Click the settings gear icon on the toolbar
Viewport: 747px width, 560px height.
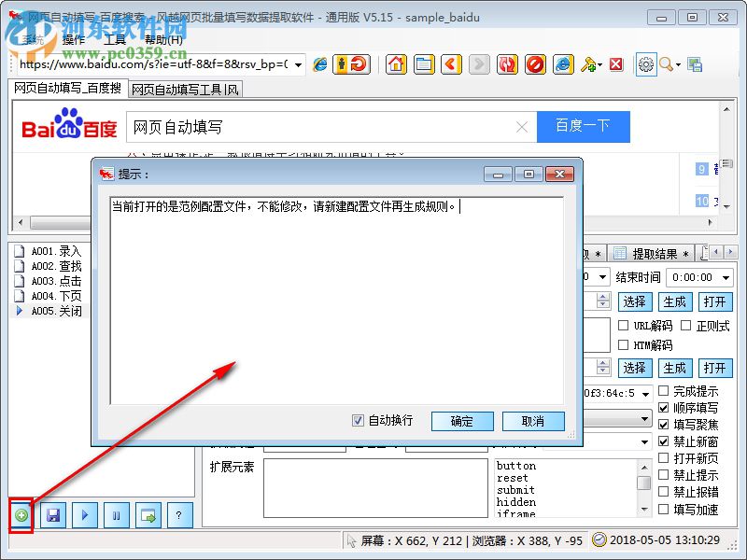point(645,63)
